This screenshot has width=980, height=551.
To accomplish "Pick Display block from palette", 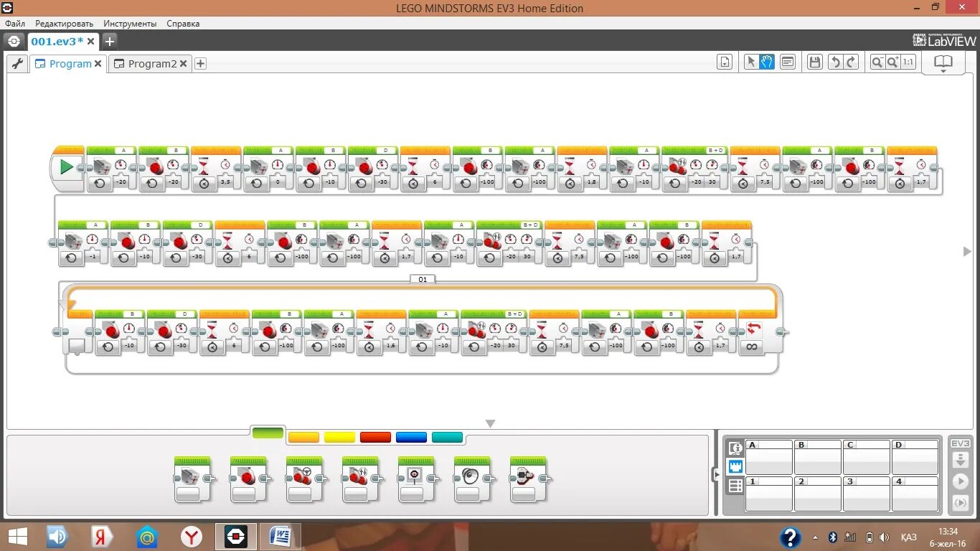I will 416,479.
